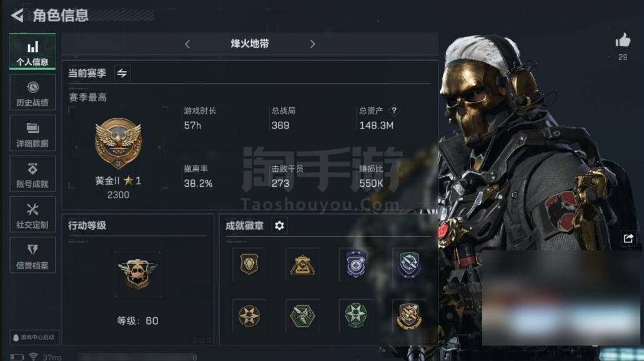Viewport: 644px width, 361px height.
Task: Open the gear settings beside 成就徽章
Action: click(279, 225)
